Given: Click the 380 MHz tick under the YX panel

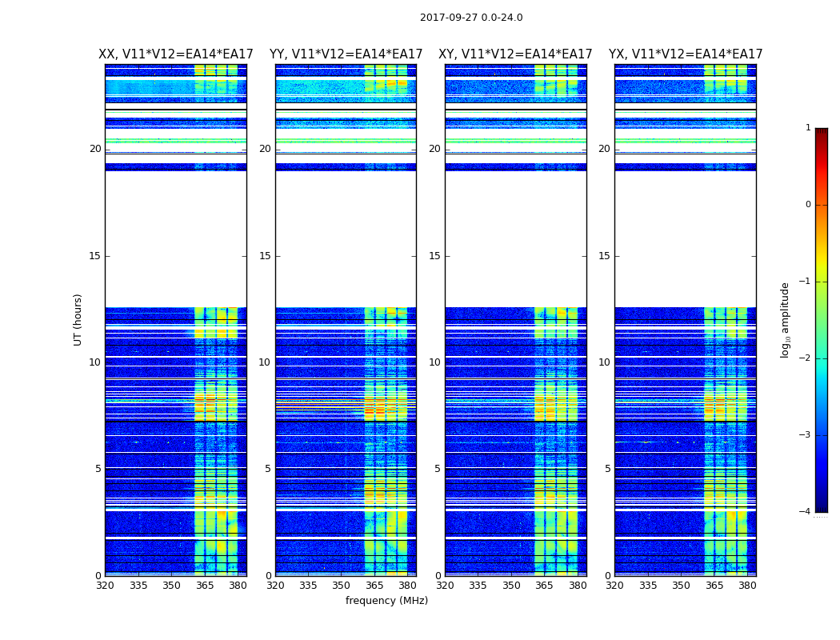Looking at the screenshot, I should click(x=746, y=586).
